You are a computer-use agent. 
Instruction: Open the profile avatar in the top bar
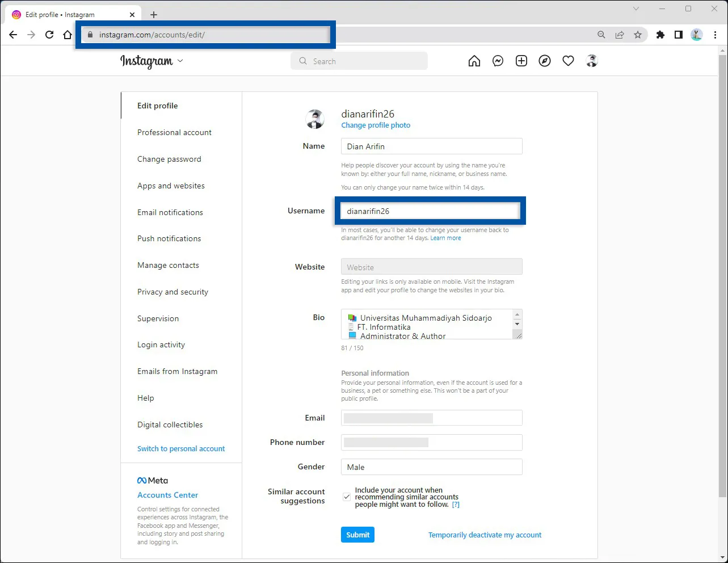click(x=591, y=61)
